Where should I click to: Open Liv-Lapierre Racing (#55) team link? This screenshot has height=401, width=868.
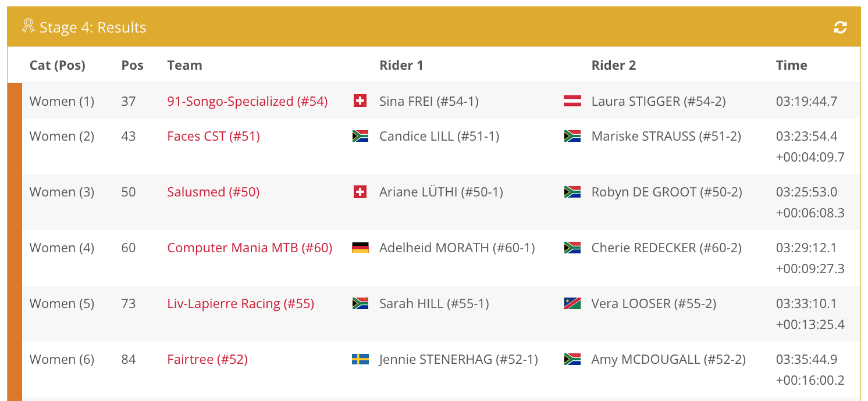[240, 303]
